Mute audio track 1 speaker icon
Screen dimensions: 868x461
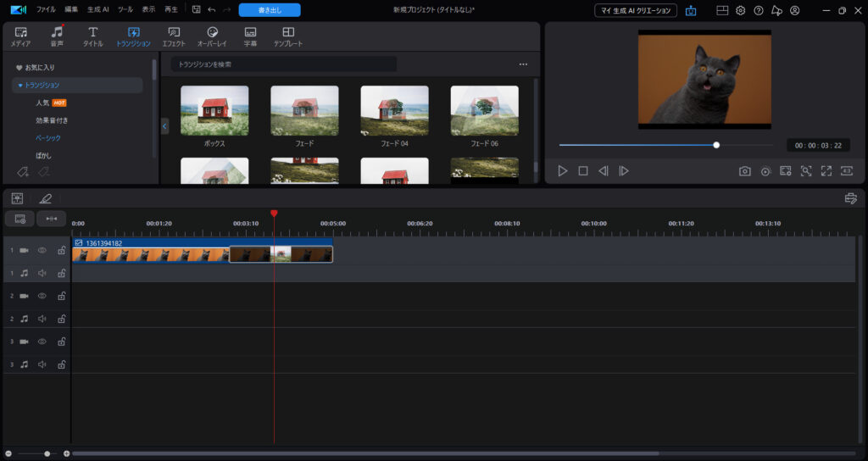point(42,273)
